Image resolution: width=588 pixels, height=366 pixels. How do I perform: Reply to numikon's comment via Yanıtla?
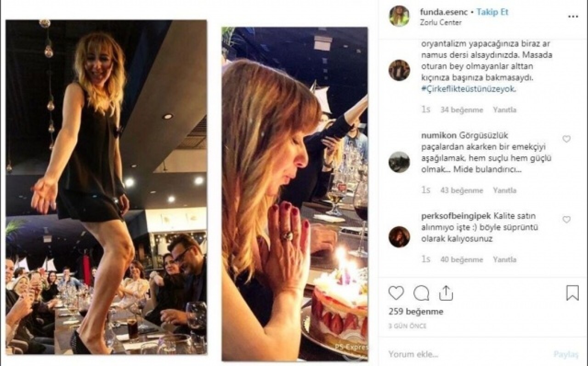(x=504, y=190)
